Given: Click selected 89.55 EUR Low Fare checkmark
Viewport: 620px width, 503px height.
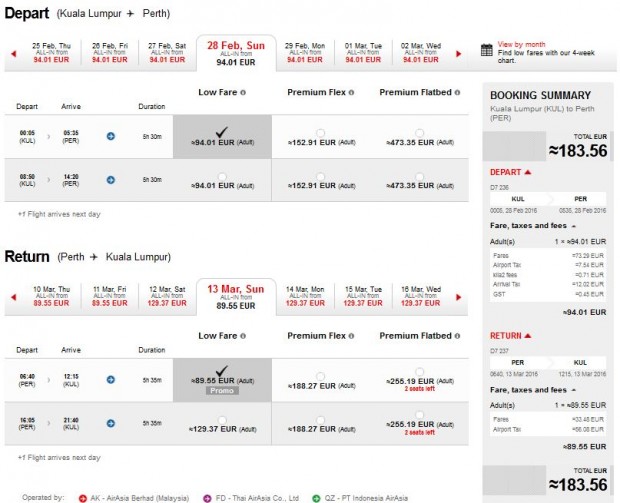Looking at the screenshot, I should click(x=222, y=371).
